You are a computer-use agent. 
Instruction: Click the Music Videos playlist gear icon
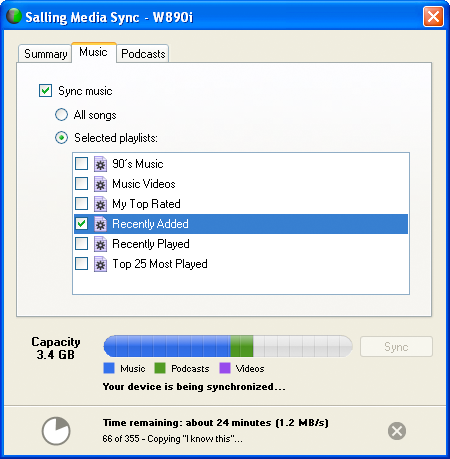[100, 184]
